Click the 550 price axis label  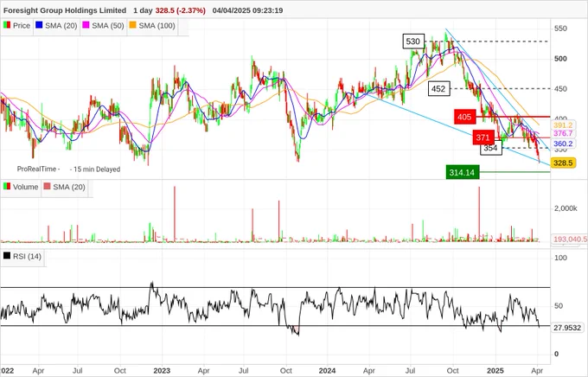point(560,29)
